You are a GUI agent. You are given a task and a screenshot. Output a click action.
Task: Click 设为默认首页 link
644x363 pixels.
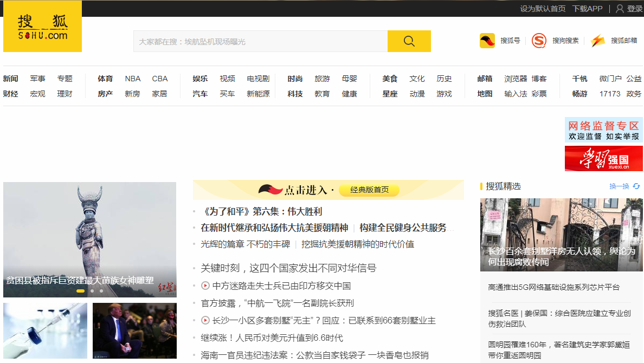click(x=543, y=9)
